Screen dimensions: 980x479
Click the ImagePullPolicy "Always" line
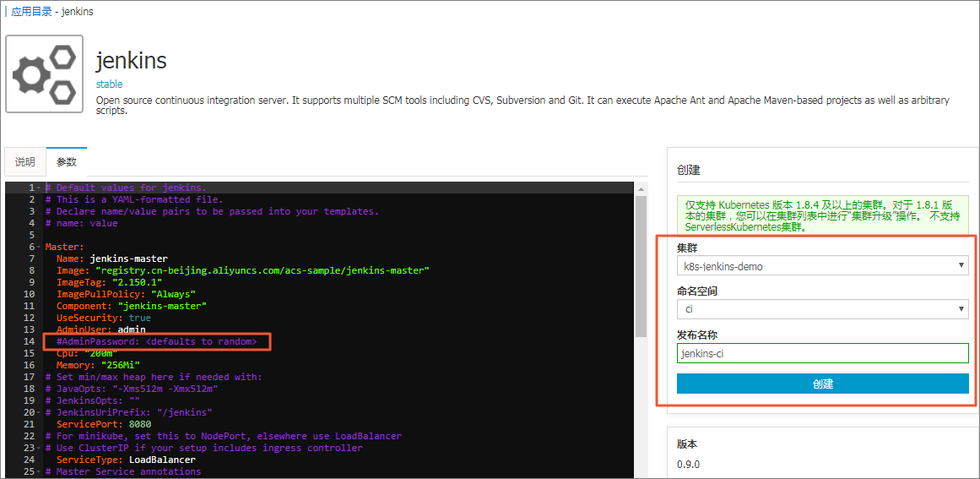pos(127,294)
